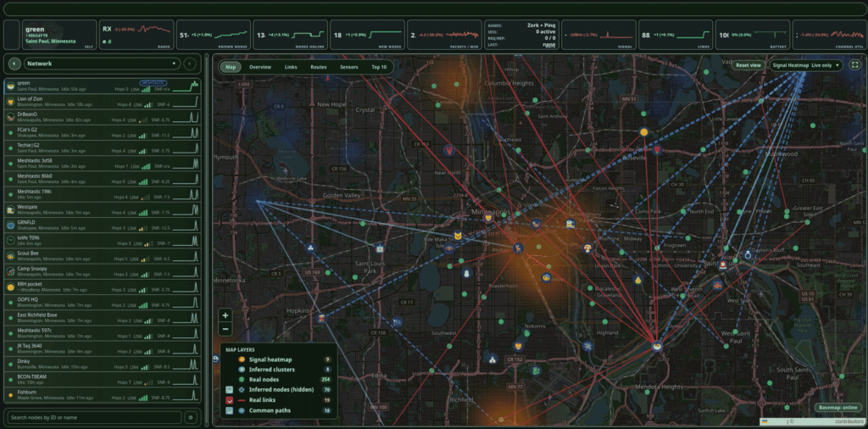Open the Top 10 tab
The image size is (868, 429).
pyautogui.click(x=379, y=67)
